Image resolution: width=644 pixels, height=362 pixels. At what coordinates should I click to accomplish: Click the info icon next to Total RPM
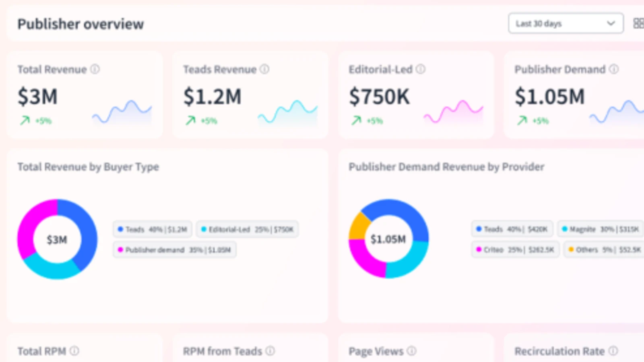74,351
